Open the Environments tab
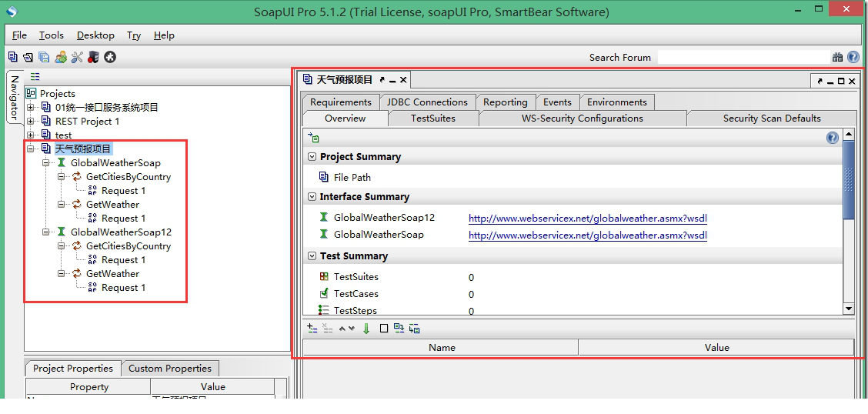The width and height of the screenshot is (868, 414). (x=617, y=102)
